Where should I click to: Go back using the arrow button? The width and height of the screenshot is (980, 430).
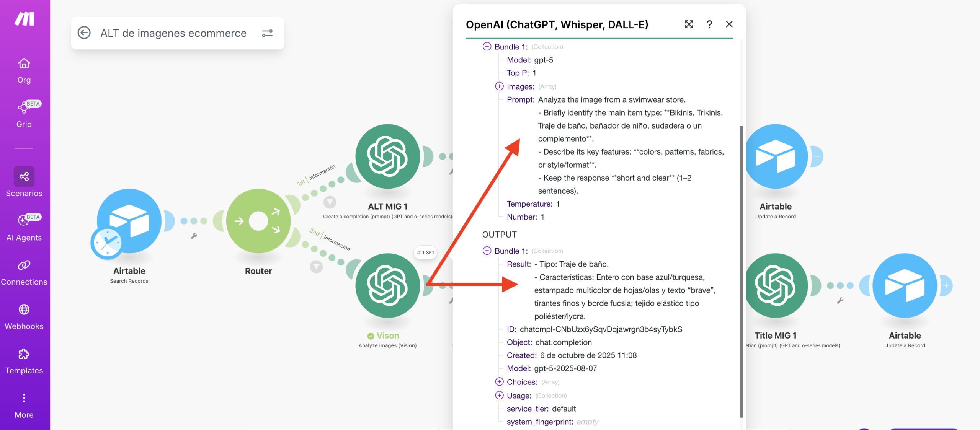[x=84, y=33]
